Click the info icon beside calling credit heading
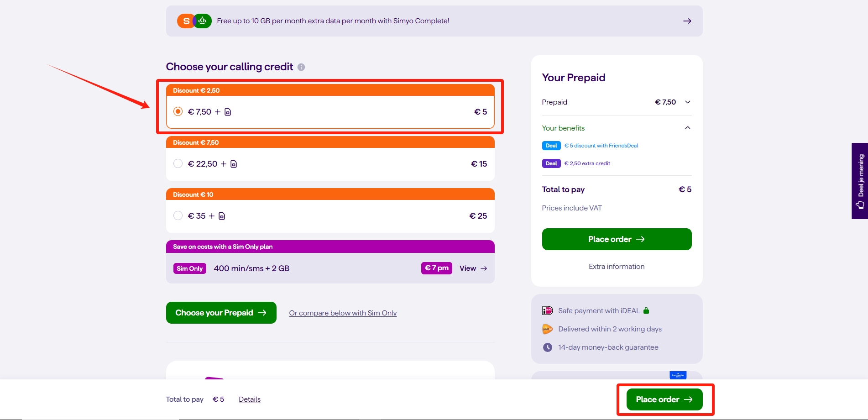868x420 pixels. [301, 67]
